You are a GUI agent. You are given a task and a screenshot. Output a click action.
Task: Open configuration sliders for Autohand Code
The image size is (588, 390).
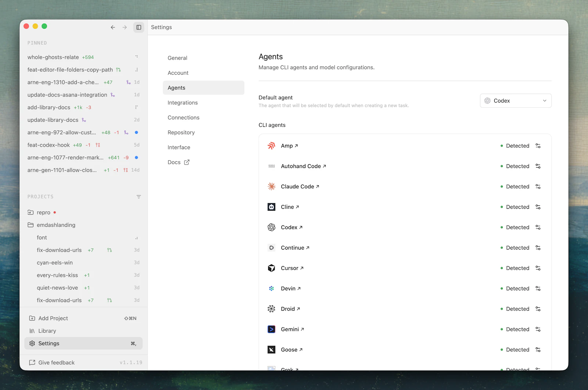click(538, 166)
